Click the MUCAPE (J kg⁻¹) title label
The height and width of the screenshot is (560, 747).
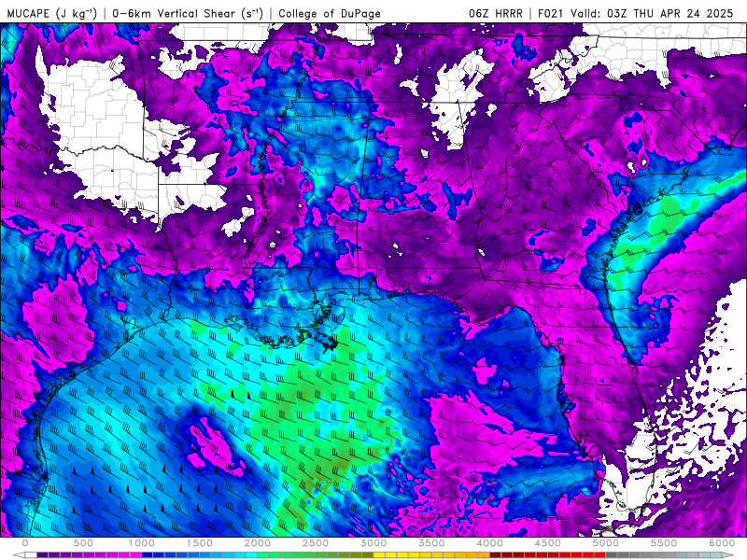[x=52, y=14]
